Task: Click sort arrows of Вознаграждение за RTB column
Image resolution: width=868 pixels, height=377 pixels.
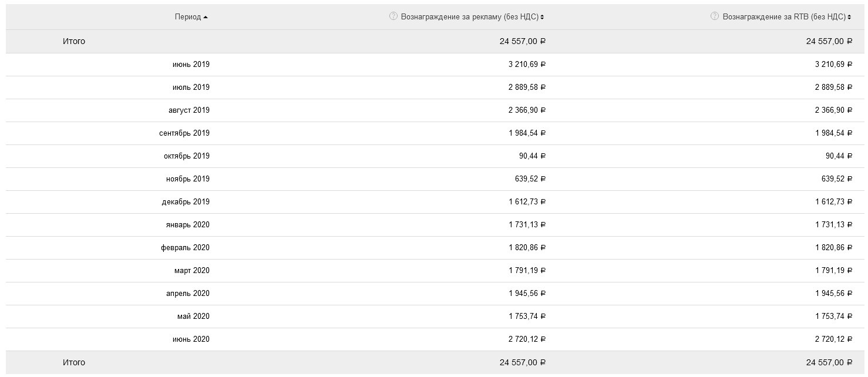Action: coord(849,17)
